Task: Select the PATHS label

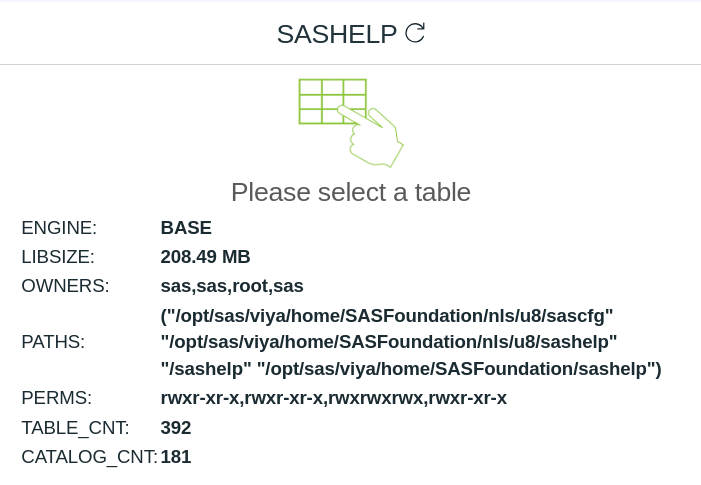Action: (x=53, y=342)
